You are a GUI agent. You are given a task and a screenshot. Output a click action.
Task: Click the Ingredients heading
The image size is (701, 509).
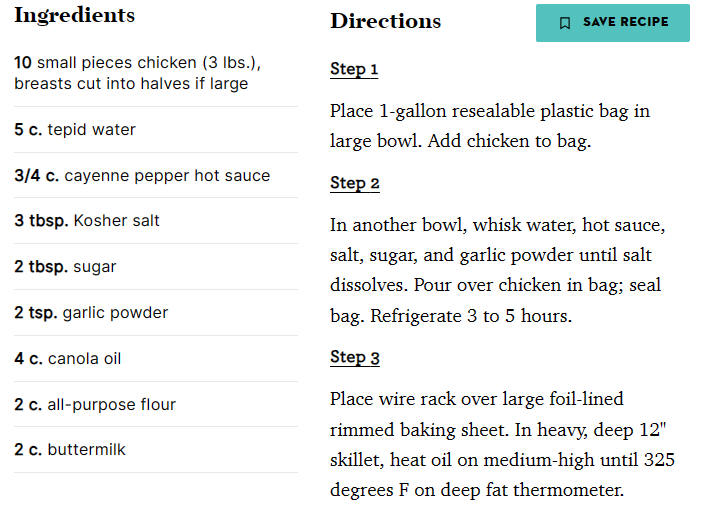coord(74,16)
